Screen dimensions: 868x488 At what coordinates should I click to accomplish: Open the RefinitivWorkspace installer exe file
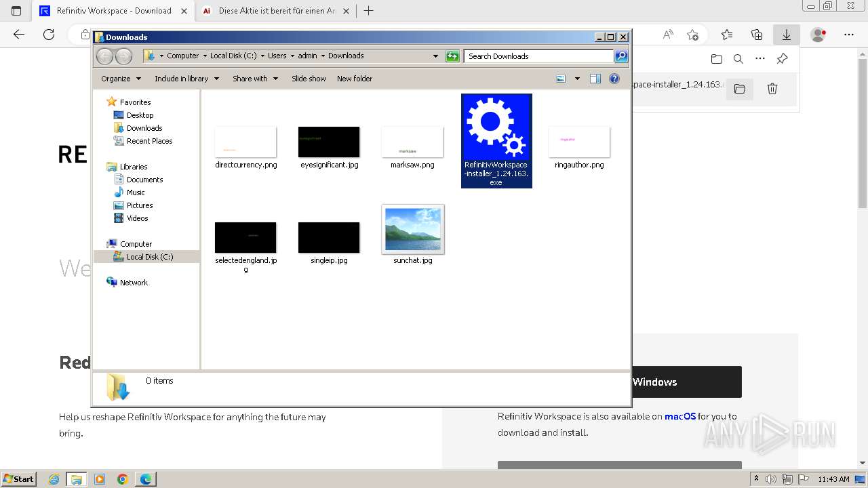coord(496,140)
